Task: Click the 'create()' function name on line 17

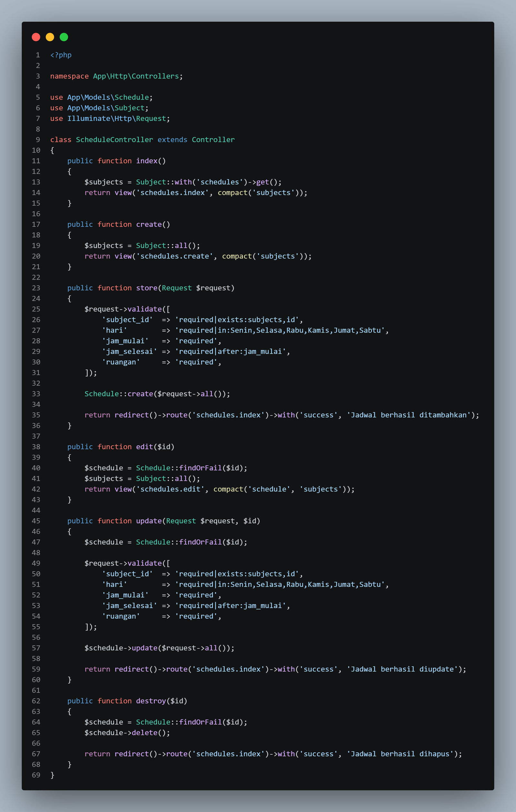Action: click(153, 225)
